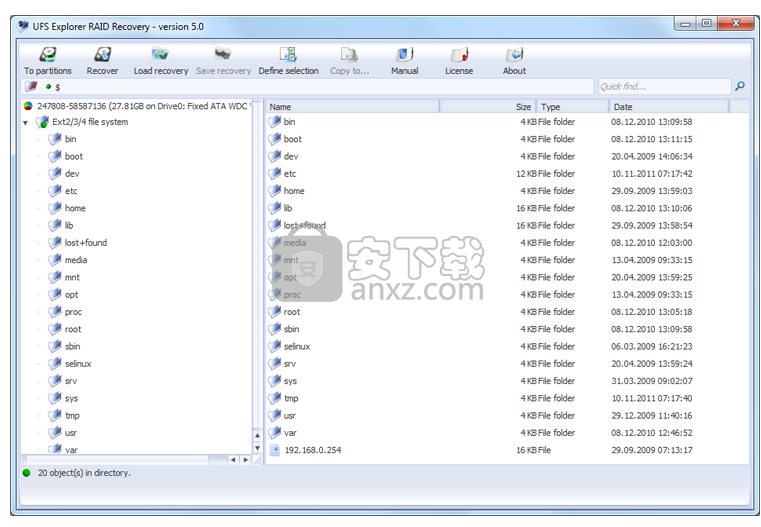Click the '20 object(s) in directory.' status text
The height and width of the screenshot is (527, 761).
[x=84, y=473]
